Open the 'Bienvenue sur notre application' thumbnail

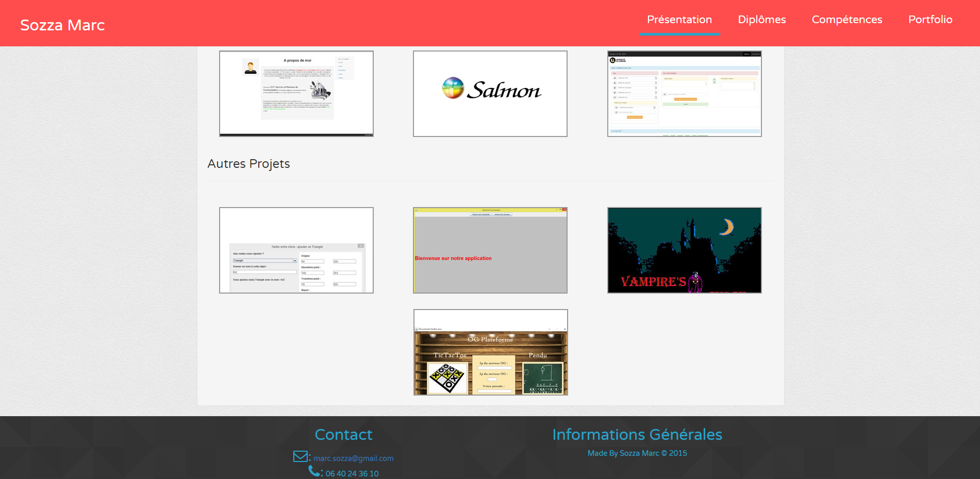click(x=490, y=250)
